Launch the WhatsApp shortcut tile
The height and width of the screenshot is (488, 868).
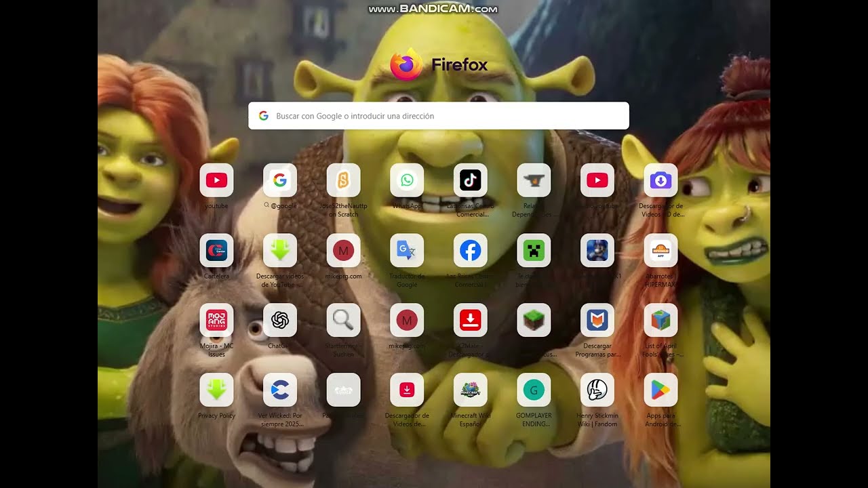coord(407,180)
